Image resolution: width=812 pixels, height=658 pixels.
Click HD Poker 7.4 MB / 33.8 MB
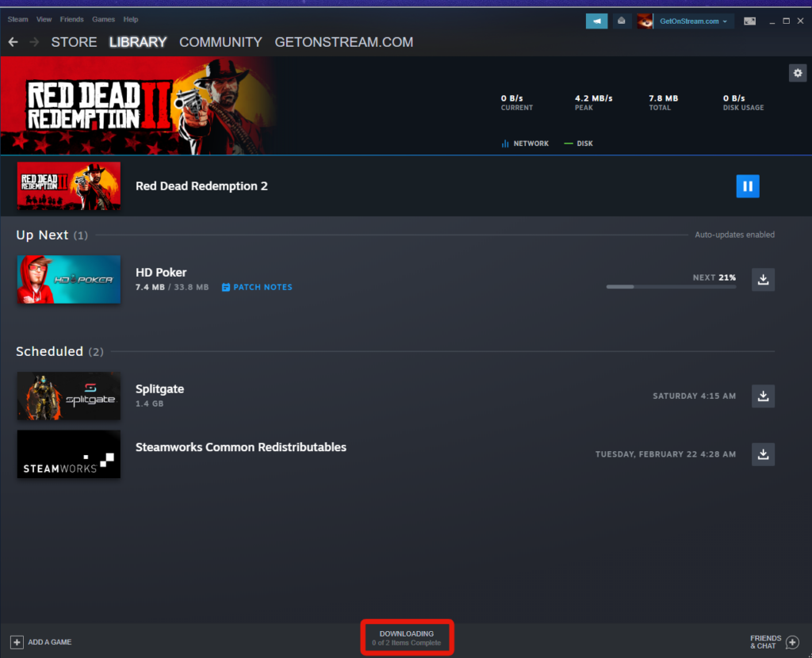tap(172, 287)
